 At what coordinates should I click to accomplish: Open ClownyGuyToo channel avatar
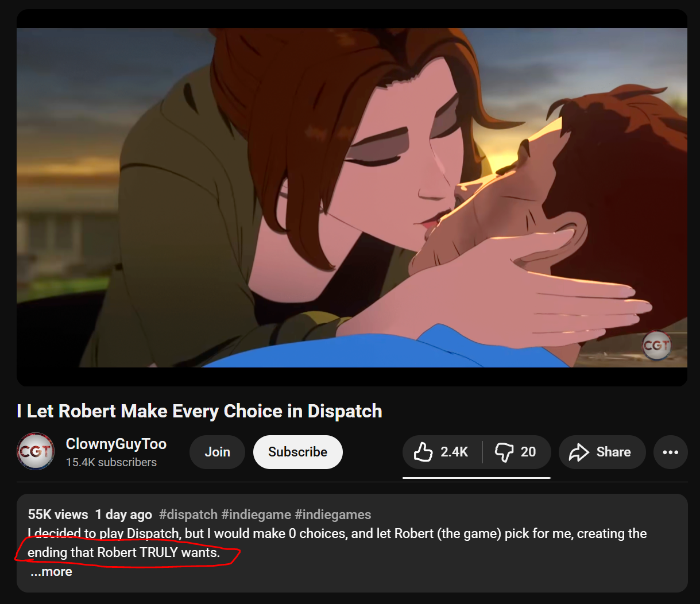[x=36, y=451]
